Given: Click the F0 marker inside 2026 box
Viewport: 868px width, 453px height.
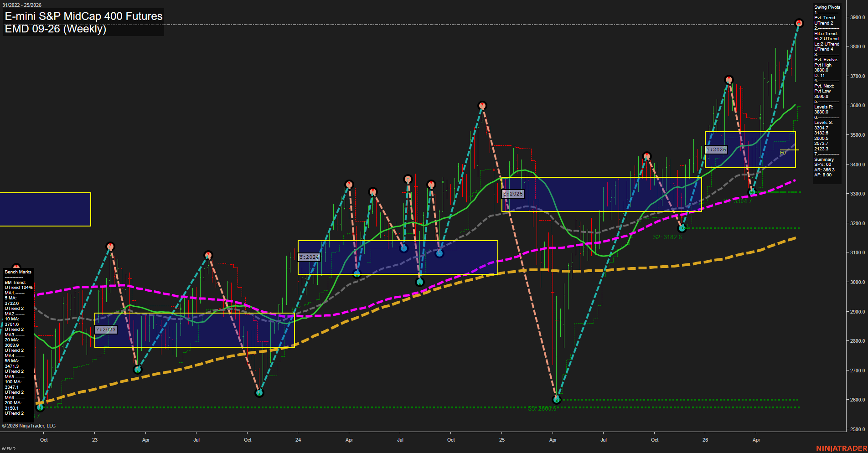Looking at the screenshot, I should coord(783,153).
